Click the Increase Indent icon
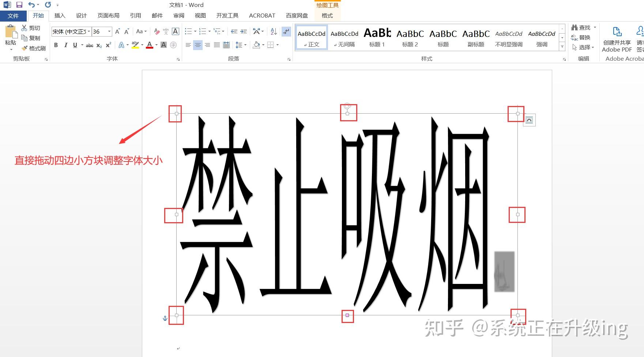 click(x=244, y=31)
